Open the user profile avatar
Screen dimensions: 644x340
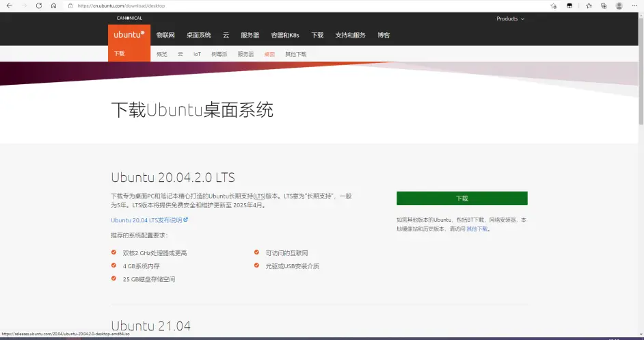tap(619, 5)
